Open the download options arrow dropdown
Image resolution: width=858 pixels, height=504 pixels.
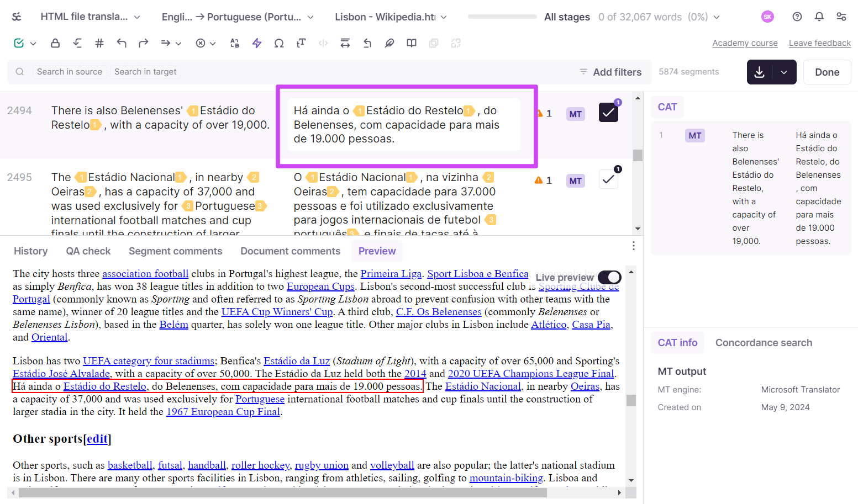click(x=784, y=72)
